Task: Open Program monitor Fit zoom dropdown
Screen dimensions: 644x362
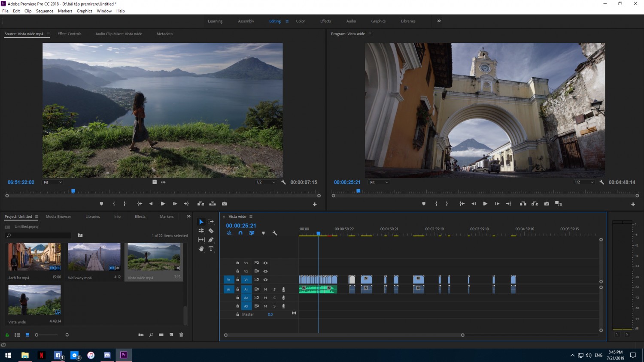Action: 379,182
